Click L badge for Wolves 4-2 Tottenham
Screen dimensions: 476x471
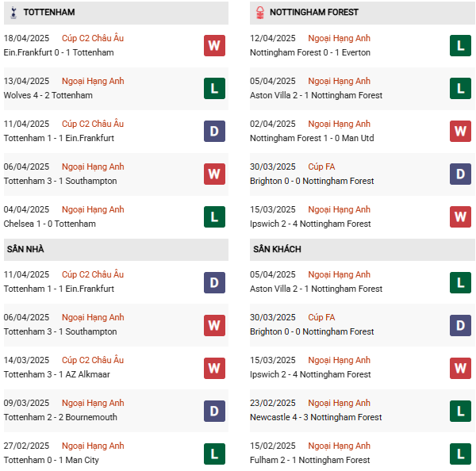coord(214,88)
